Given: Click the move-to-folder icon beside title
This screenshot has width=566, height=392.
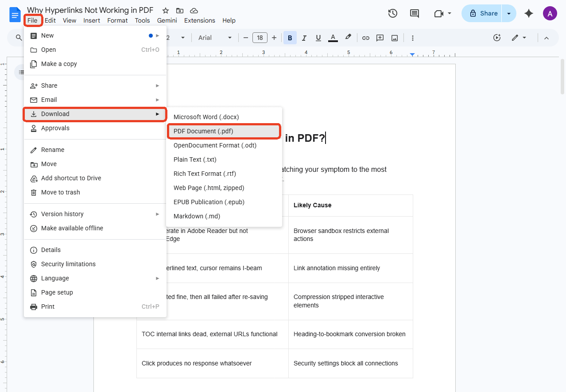Looking at the screenshot, I should pos(179,11).
